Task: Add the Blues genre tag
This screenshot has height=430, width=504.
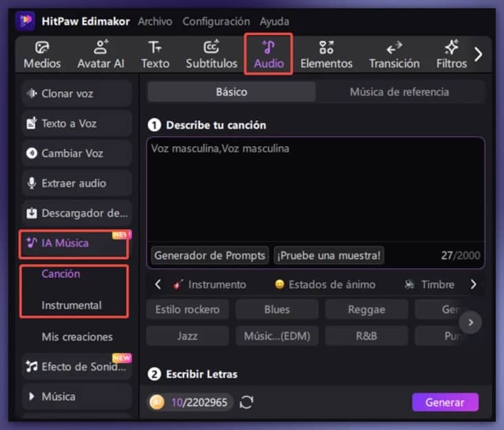Action: click(x=277, y=309)
